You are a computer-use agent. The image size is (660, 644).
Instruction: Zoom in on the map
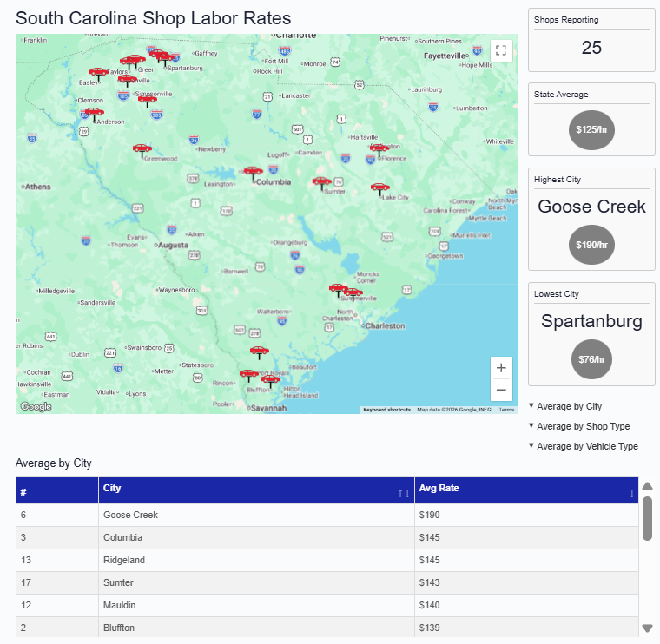tap(501, 368)
